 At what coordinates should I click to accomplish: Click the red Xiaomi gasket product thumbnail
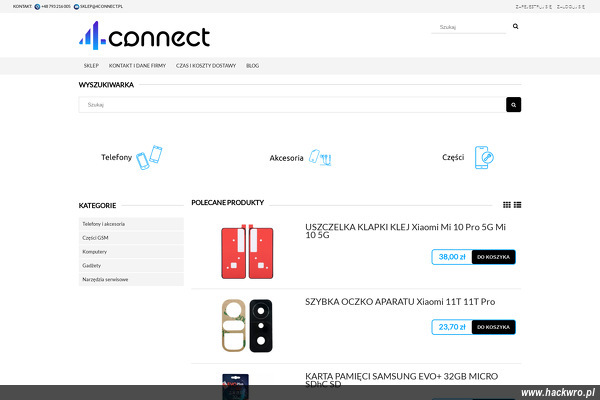click(247, 252)
